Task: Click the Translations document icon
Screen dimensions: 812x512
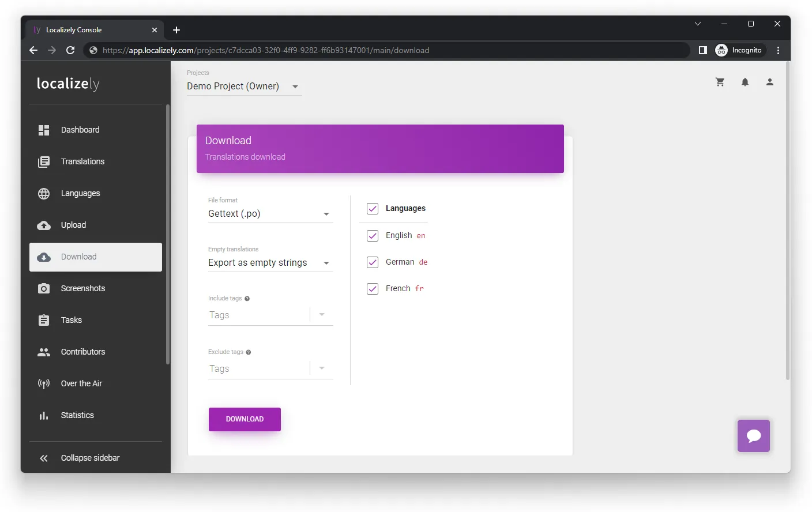Action: (44, 162)
